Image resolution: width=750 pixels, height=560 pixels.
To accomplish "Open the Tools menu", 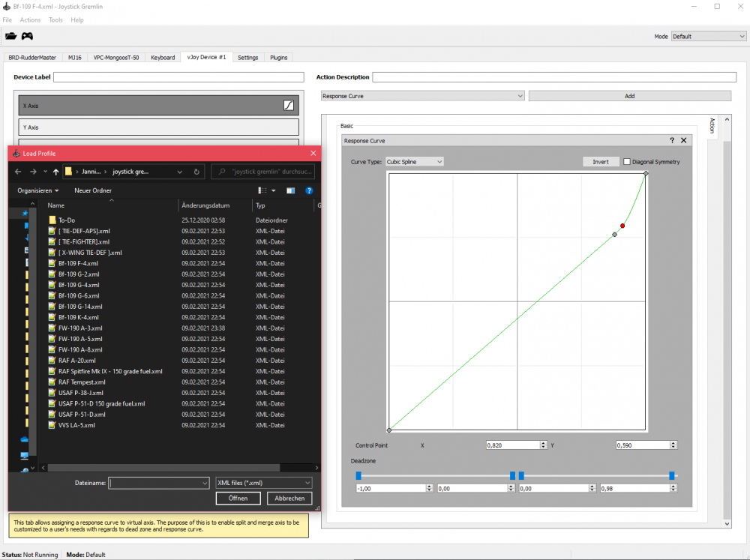I will click(55, 20).
